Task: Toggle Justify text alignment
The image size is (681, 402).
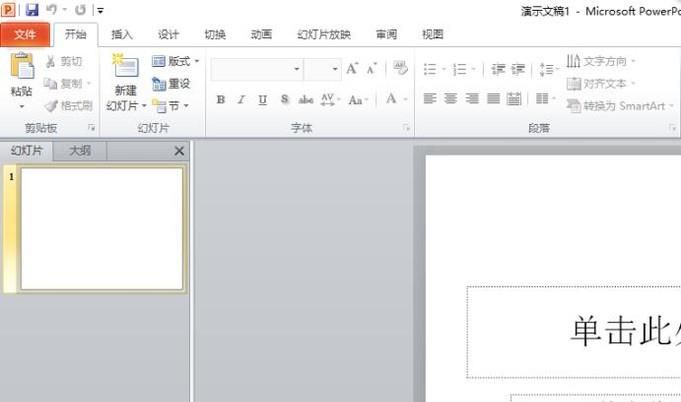Action: tap(493, 99)
